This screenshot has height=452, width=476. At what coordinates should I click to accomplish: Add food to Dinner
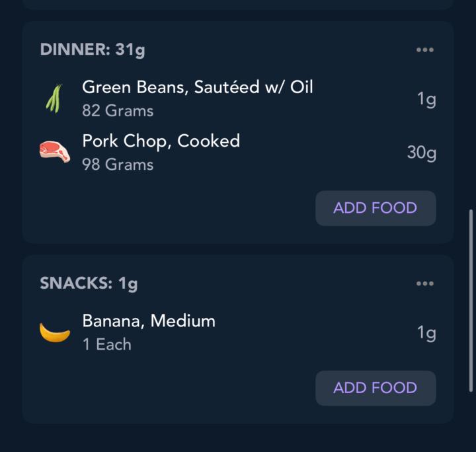(376, 208)
